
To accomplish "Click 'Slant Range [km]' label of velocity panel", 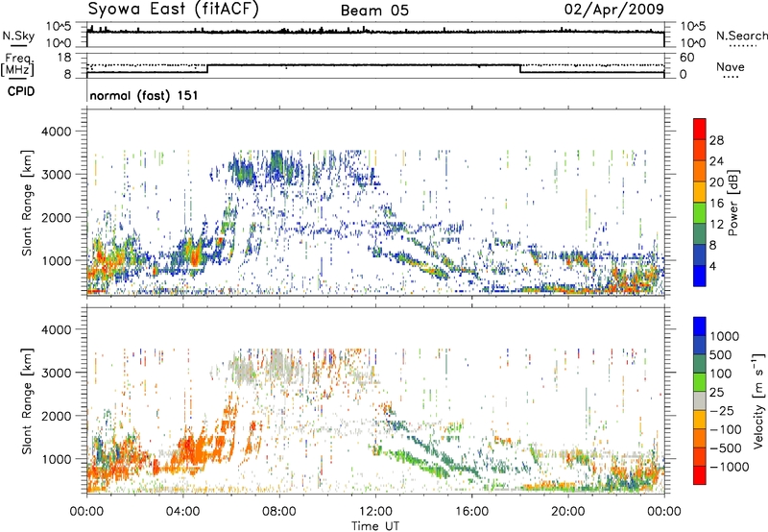I will [x=27, y=401].
